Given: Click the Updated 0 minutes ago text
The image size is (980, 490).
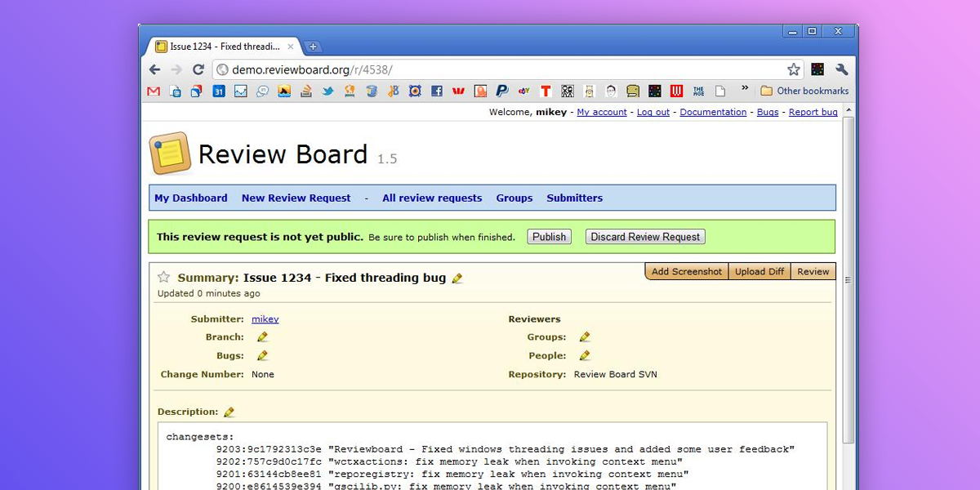Looking at the screenshot, I should pos(209,293).
